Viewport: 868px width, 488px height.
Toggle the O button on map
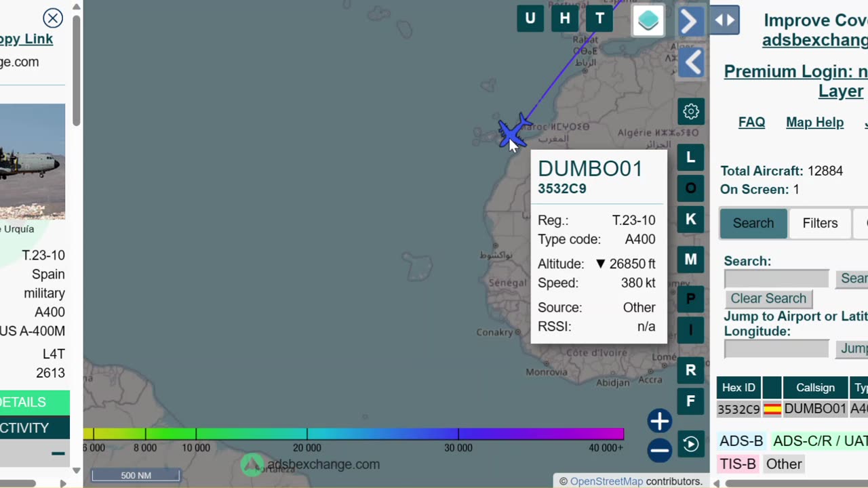pos(691,188)
